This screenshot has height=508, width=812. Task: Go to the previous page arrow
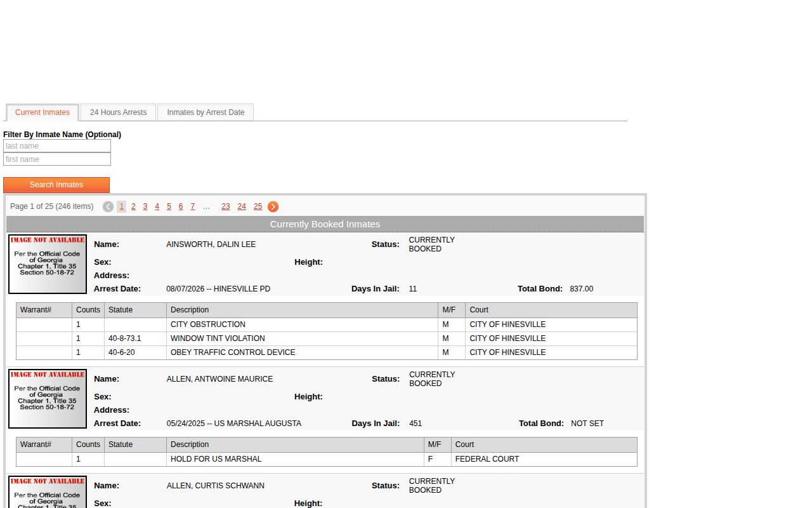108,206
